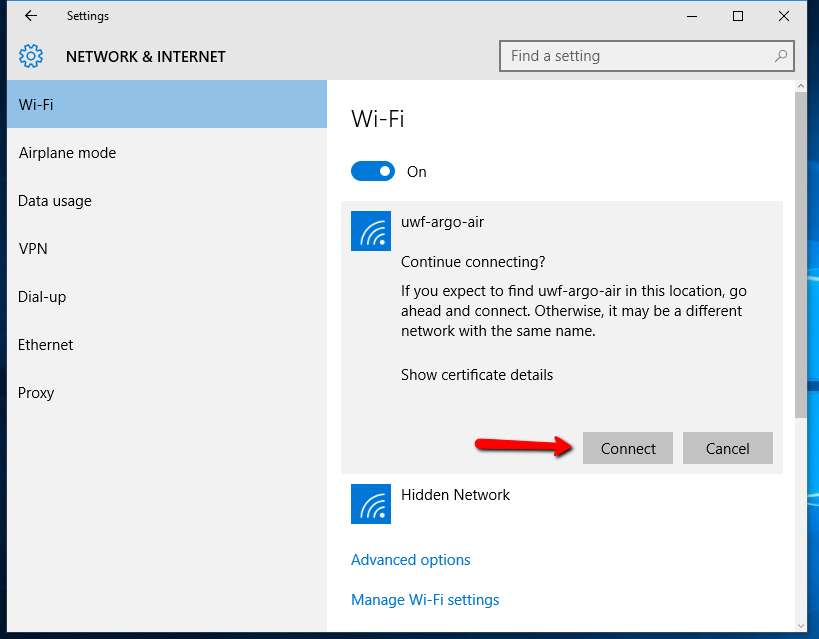Open Manage Wi-Fi settings link
Screen dimensions: 819x639
pos(425,600)
